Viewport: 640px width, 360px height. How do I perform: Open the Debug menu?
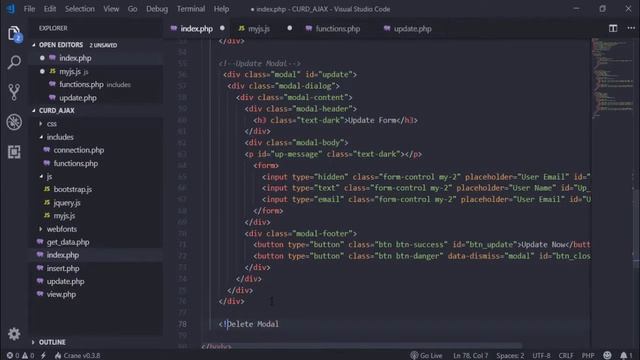157,9
